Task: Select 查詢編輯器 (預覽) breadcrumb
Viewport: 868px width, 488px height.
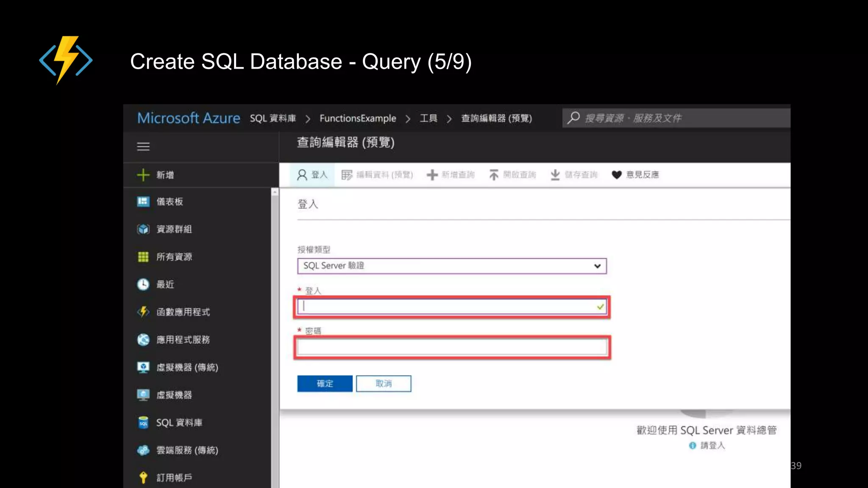Action: click(496, 118)
